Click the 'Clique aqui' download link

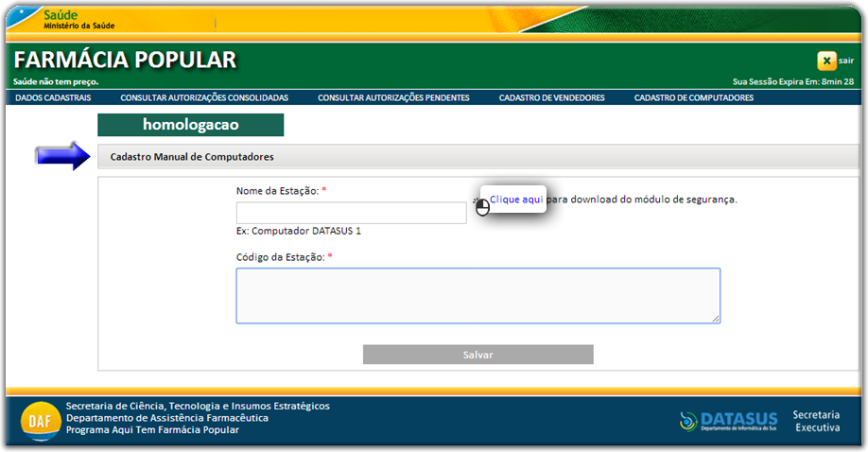coord(516,200)
